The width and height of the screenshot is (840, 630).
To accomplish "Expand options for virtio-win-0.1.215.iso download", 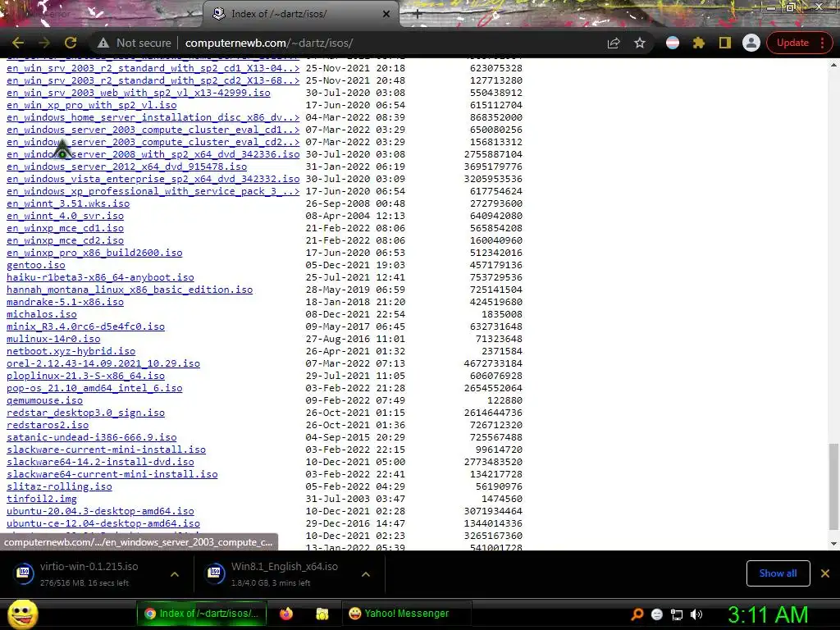I will coord(175,574).
